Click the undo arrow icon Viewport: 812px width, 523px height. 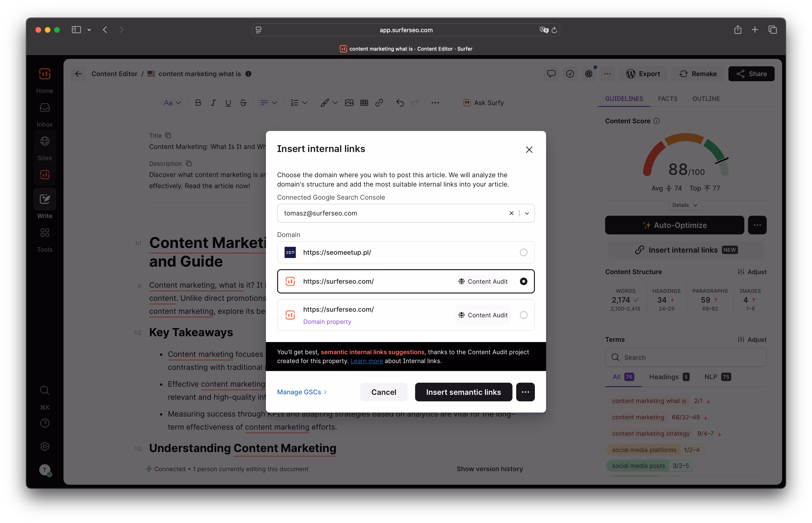(x=400, y=102)
